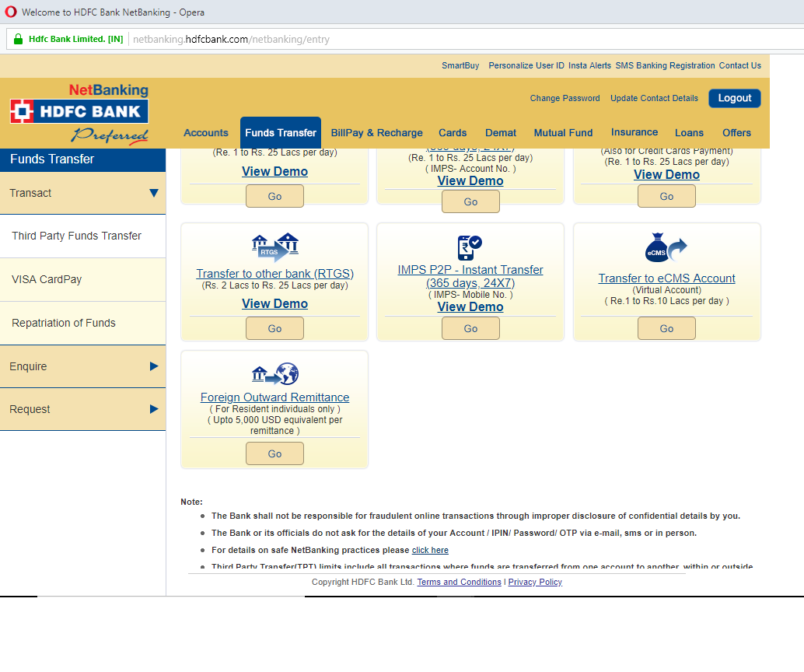The image size is (804, 672).
Task: Open View Demo for RTGS transfer
Action: pyautogui.click(x=274, y=304)
